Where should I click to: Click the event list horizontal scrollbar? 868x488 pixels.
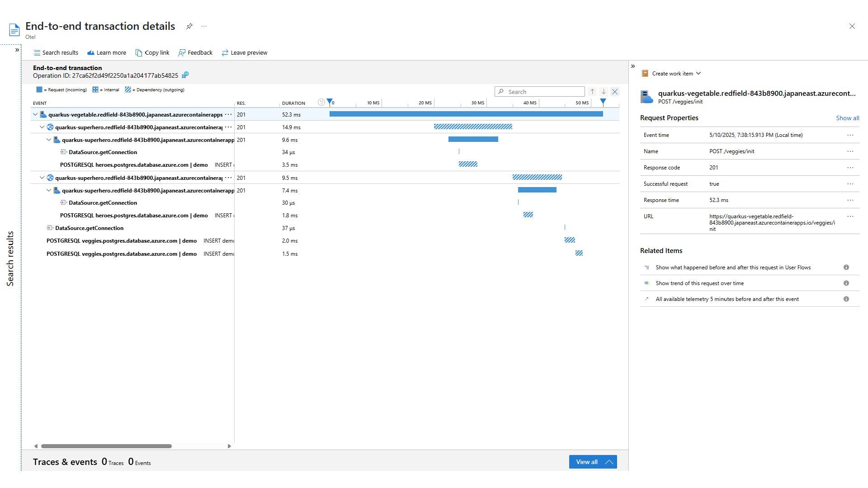point(106,446)
